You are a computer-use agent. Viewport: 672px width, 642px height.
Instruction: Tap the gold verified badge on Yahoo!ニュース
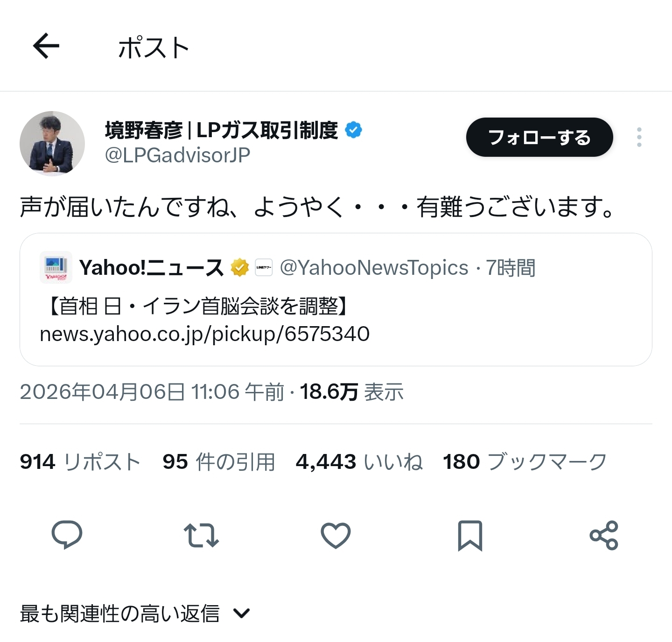click(240, 268)
